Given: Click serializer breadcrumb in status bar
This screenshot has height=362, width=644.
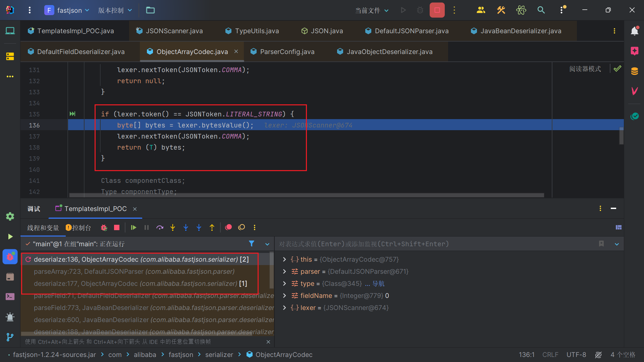Looking at the screenshot, I should pyautogui.click(x=219, y=355).
